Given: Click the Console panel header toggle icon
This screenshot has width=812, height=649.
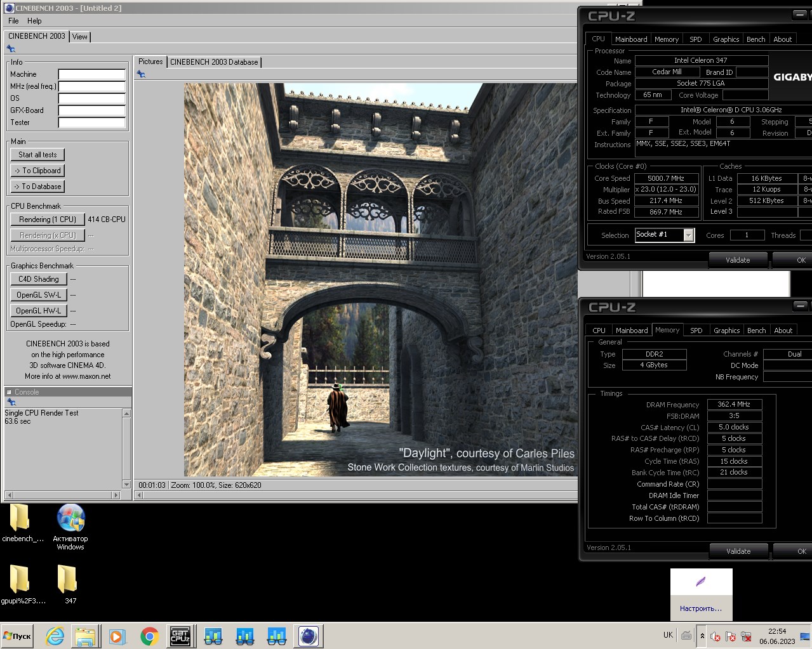Looking at the screenshot, I should pyautogui.click(x=8, y=392).
